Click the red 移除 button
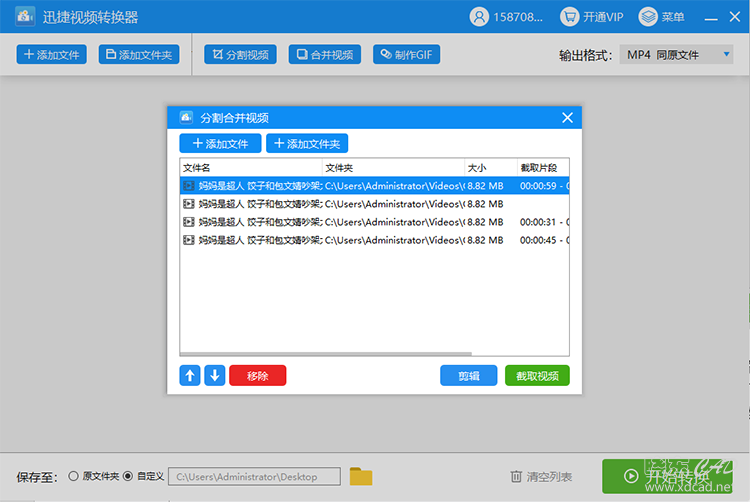 click(x=258, y=375)
